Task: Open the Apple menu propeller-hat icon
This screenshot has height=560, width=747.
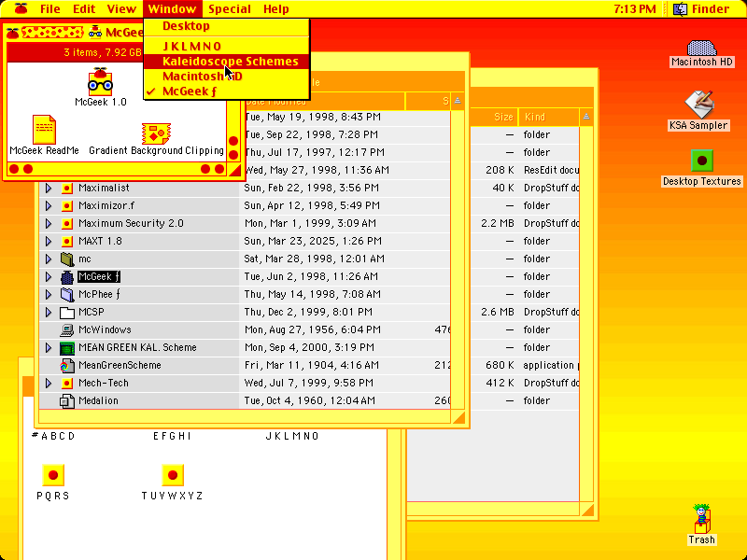Action: pos(21,8)
